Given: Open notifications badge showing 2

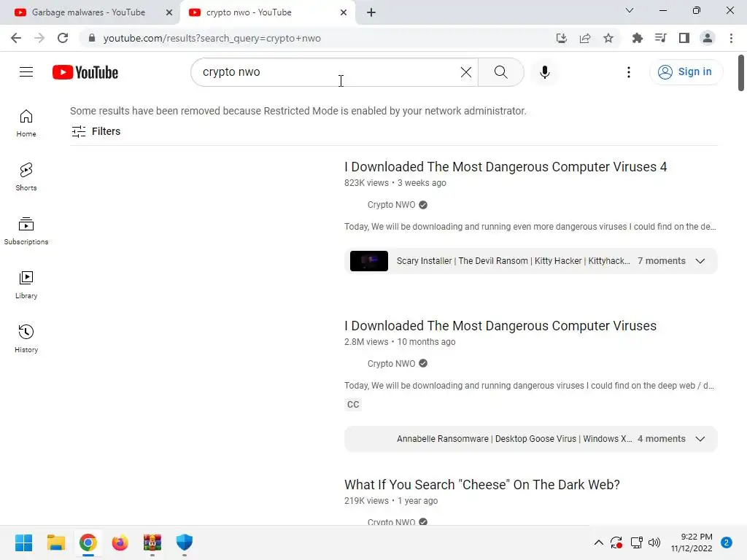Looking at the screenshot, I should coord(726,542).
